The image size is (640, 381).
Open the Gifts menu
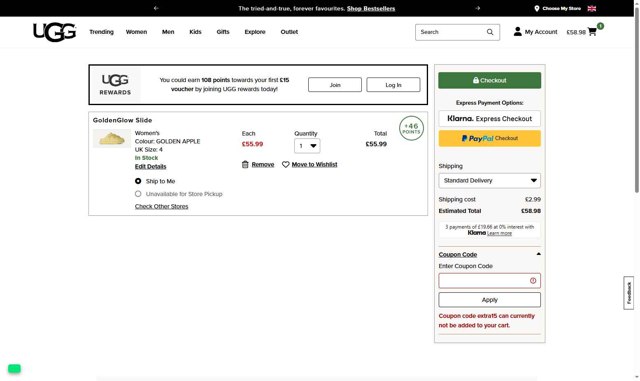pos(223,32)
